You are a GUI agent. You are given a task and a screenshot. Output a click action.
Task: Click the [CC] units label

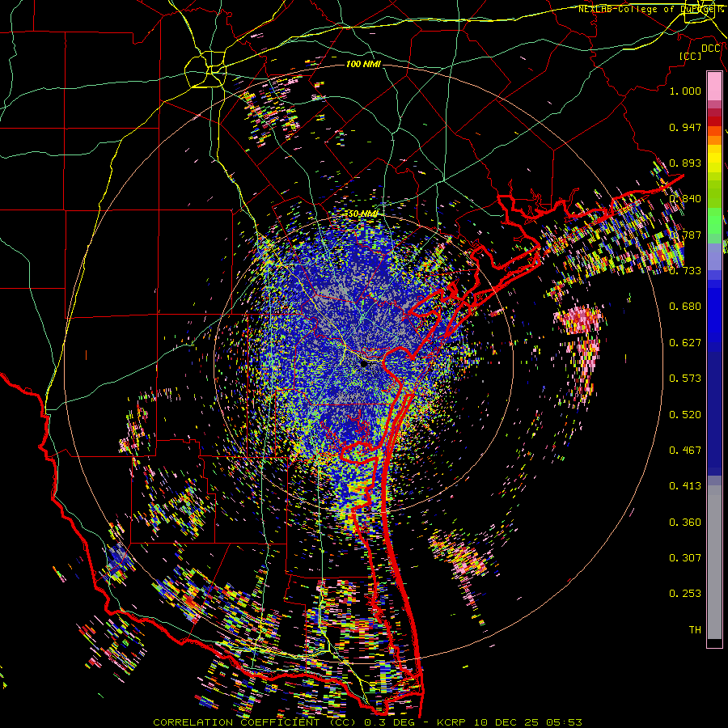[x=690, y=56]
